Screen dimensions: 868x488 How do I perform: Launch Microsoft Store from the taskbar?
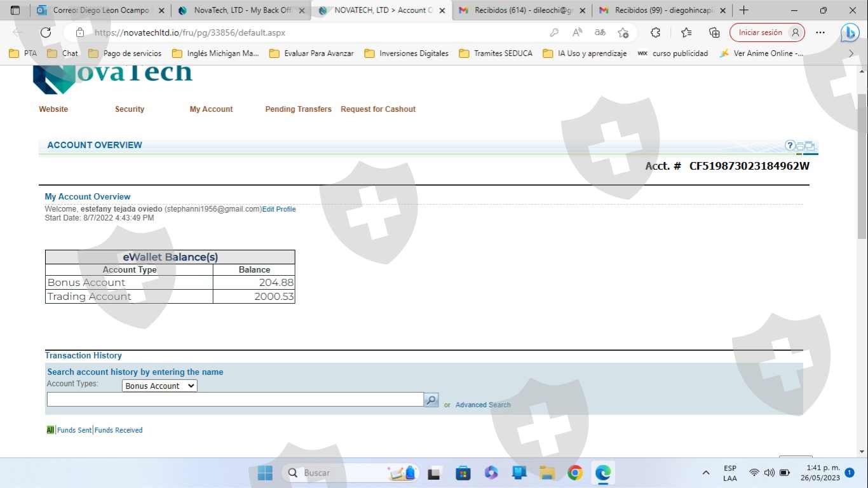click(463, 473)
